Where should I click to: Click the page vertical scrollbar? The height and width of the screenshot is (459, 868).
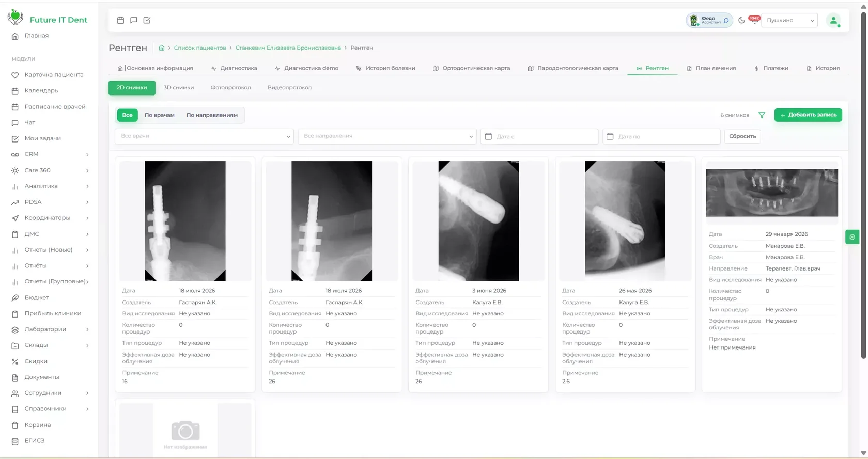click(863, 186)
